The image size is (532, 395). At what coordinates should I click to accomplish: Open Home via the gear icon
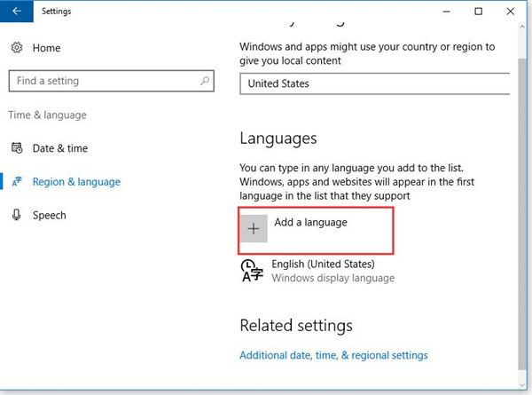(x=17, y=48)
